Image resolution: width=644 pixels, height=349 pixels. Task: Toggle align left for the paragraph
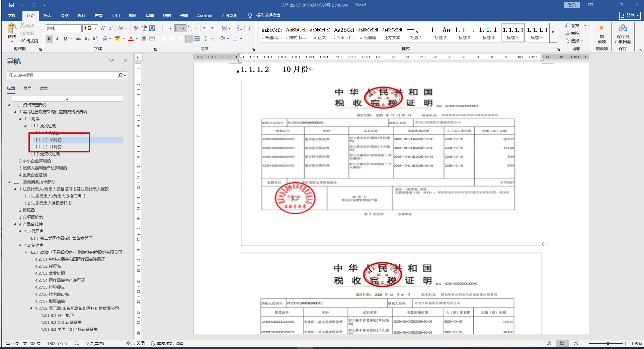click(x=165, y=38)
